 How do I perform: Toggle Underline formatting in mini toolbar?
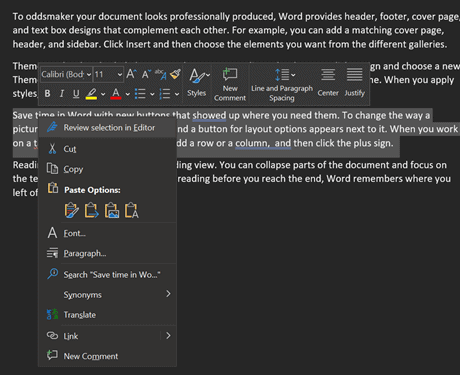click(76, 94)
